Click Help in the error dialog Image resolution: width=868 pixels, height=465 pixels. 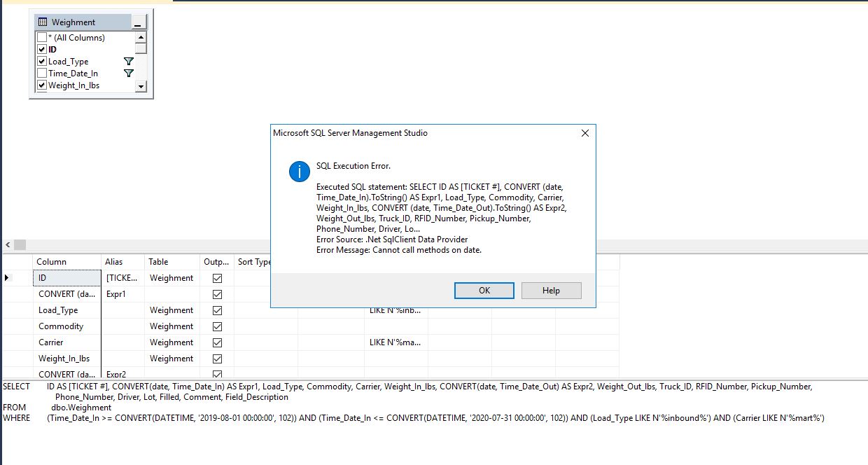coord(551,291)
